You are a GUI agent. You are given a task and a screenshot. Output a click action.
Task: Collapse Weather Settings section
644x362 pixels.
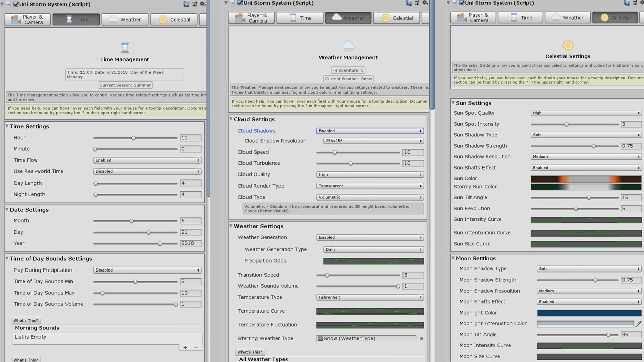[x=231, y=226]
